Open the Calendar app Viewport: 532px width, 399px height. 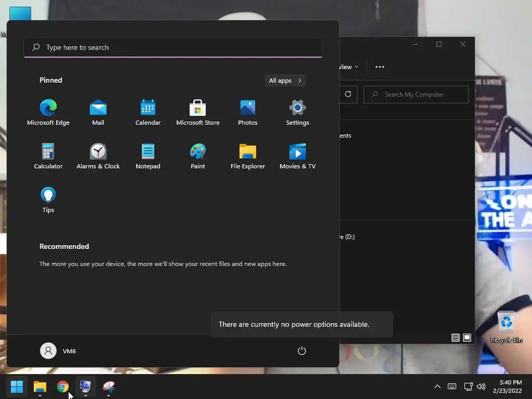click(x=148, y=113)
